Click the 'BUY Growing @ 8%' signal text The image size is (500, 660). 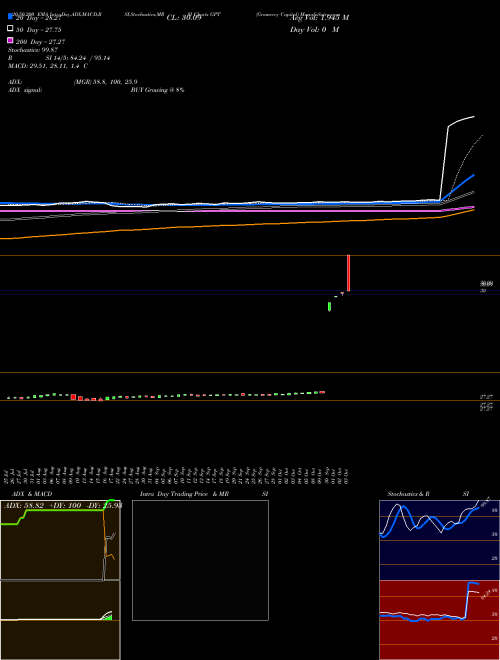tap(157, 90)
